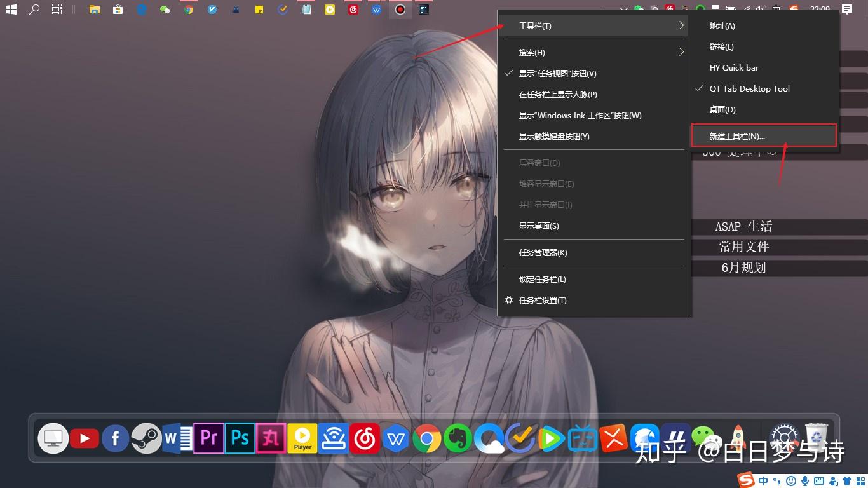Open NetEase Cloud Music from the dock
Viewport: 868px width, 488px height.
coord(364,438)
